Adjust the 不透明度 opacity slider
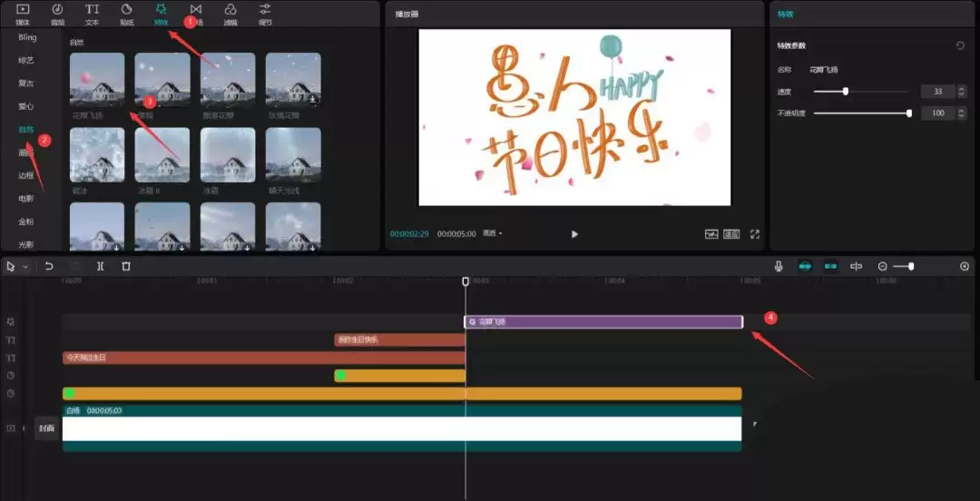This screenshot has width=980, height=501. [863, 113]
